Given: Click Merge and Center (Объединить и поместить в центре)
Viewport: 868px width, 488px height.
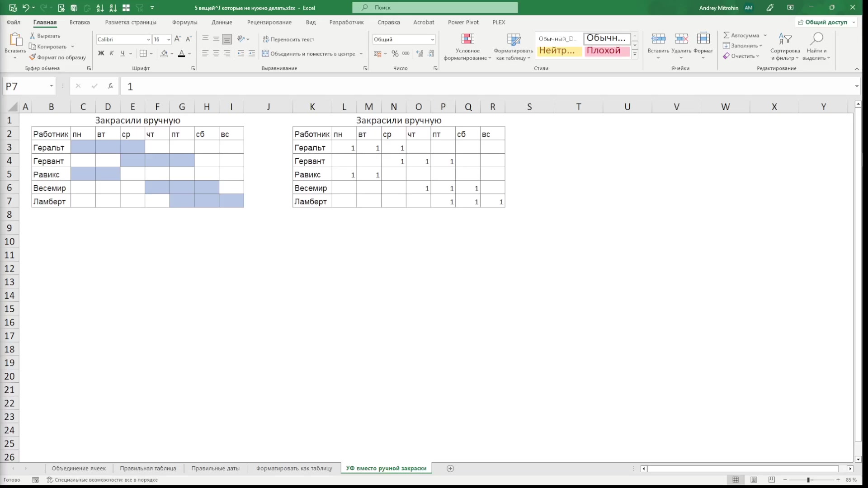Looking at the screenshot, I should click(x=309, y=54).
